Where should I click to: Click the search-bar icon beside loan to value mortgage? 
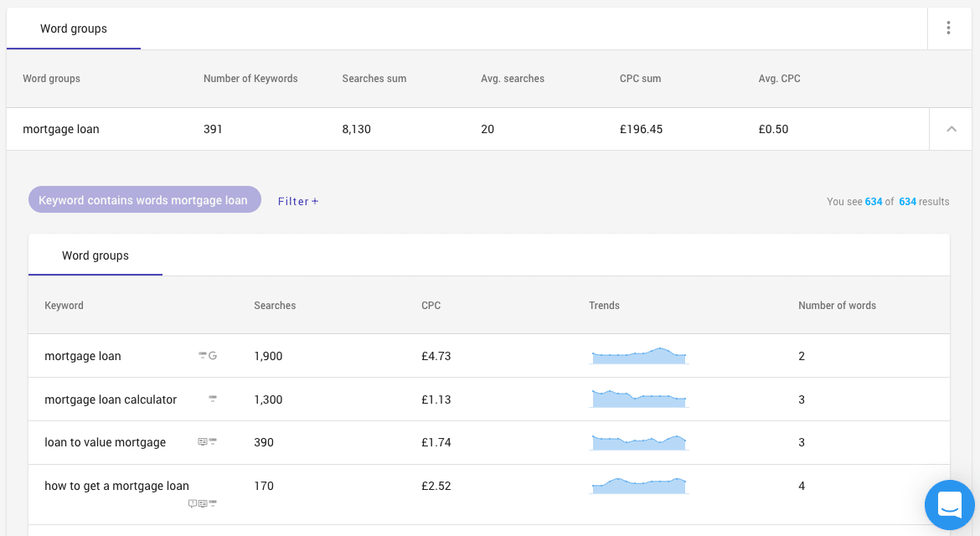coord(213,441)
